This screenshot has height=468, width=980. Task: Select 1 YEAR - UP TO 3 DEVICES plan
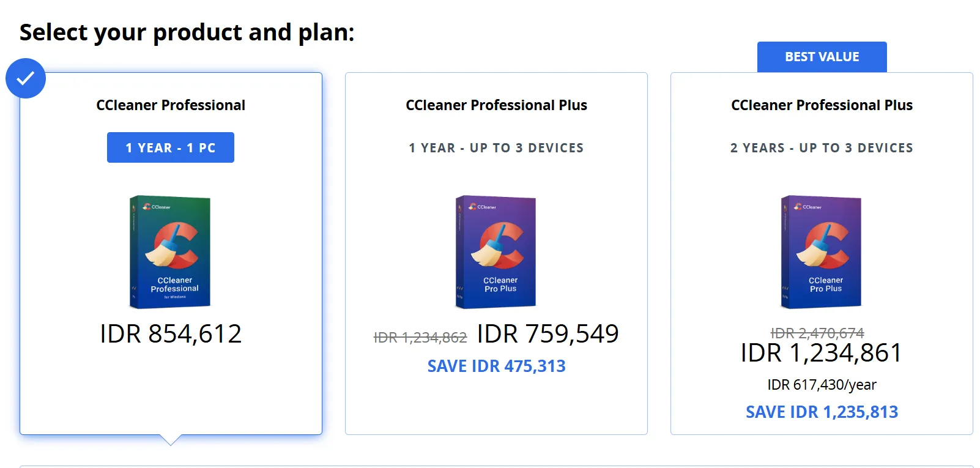tap(496, 148)
